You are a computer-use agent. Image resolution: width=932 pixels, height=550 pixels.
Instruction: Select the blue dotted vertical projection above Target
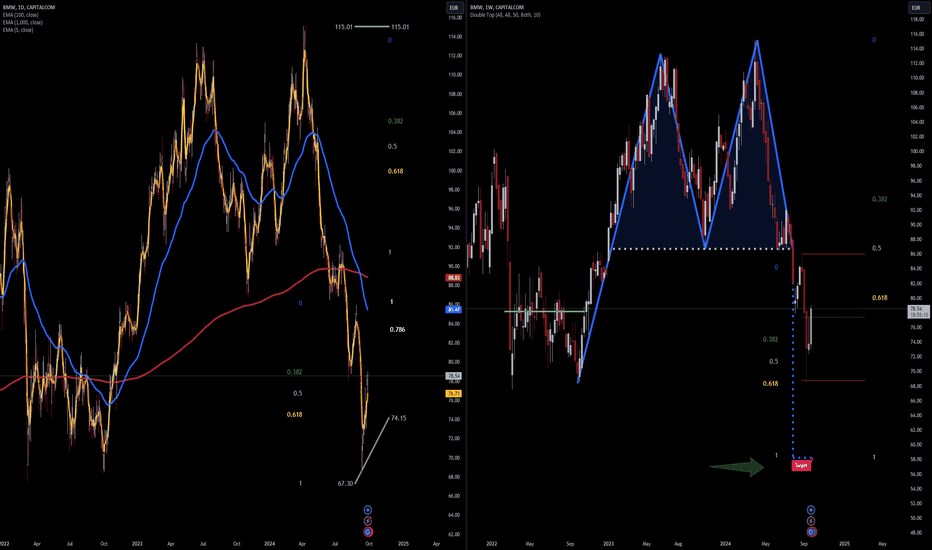pyautogui.click(x=794, y=372)
